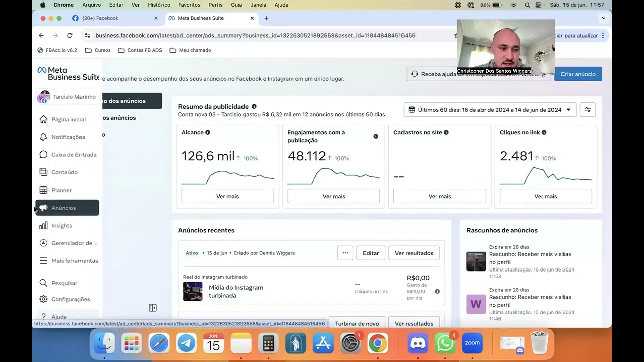
Task: Open new tab with plus button
Action: 266,18
